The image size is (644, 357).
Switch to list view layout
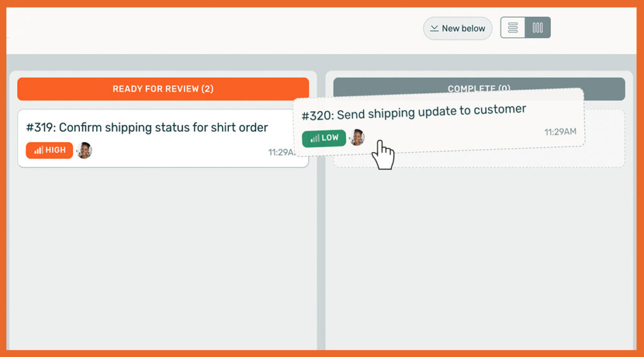[513, 28]
